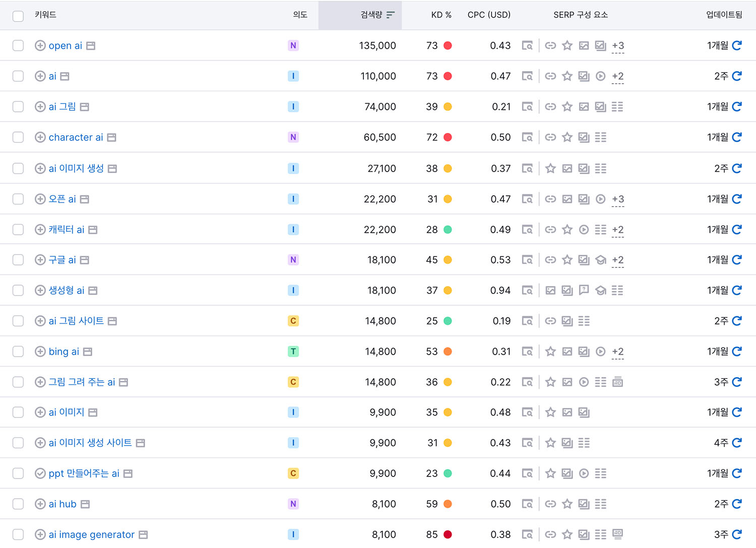The width and height of the screenshot is (756, 548).
Task: Click the 의도 column header
Action: click(x=300, y=15)
